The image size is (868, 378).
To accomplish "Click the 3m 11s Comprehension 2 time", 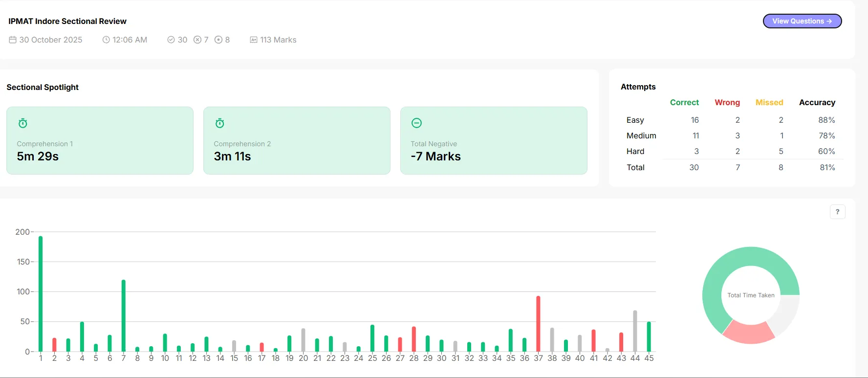I will 232,156.
